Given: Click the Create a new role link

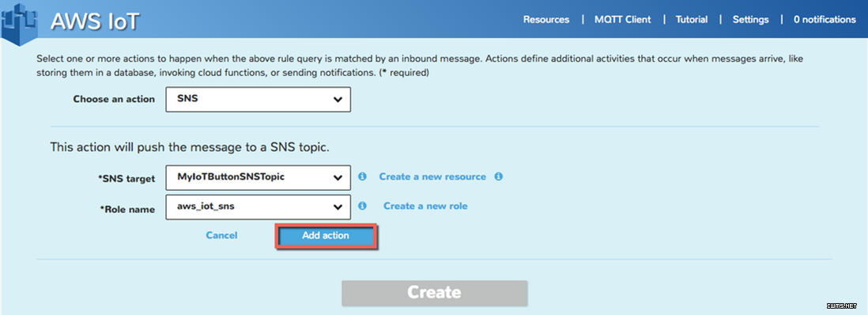Looking at the screenshot, I should tap(425, 206).
